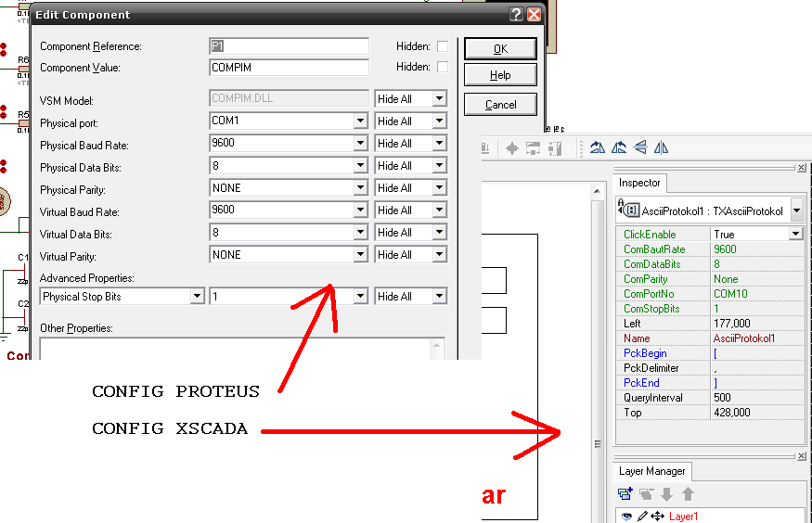The height and width of the screenshot is (523, 812).
Task: Click the flip vertical icon in XSCADA toolbar
Action: [640, 148]
